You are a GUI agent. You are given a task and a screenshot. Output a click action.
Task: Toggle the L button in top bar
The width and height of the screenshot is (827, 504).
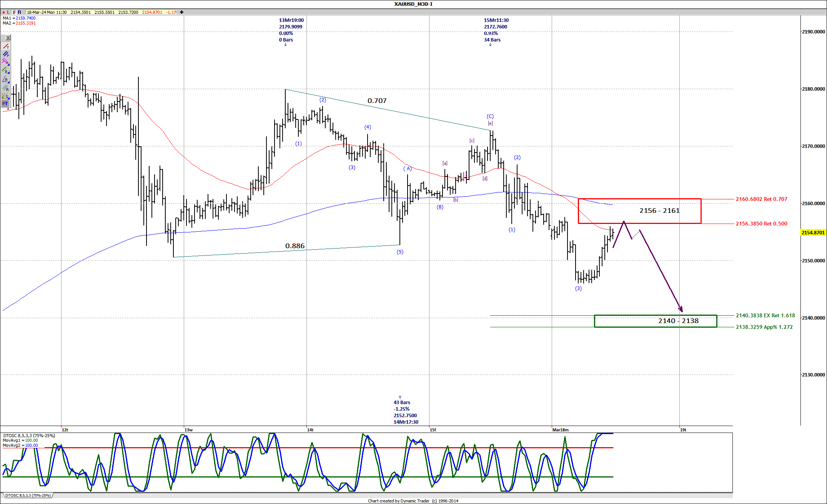point(8,12)
